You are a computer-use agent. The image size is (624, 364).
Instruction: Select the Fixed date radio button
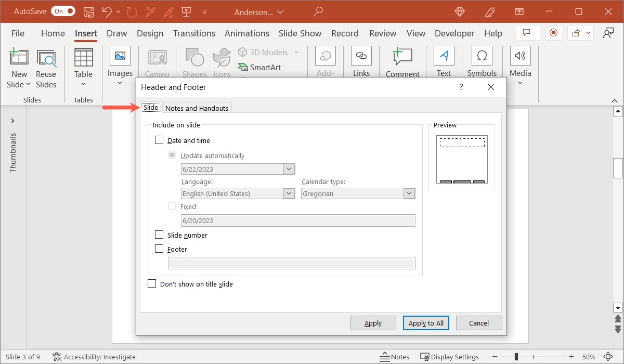(x=172, y=206)
